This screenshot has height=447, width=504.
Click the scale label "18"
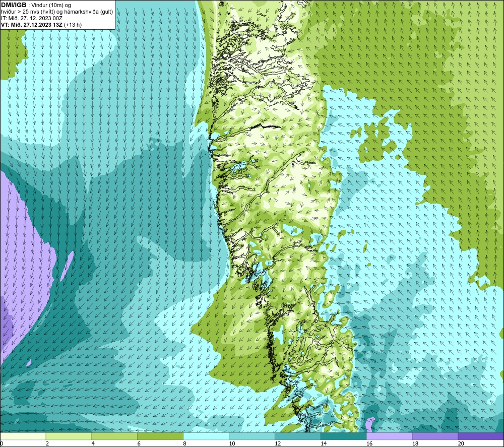tap(415, 444)
